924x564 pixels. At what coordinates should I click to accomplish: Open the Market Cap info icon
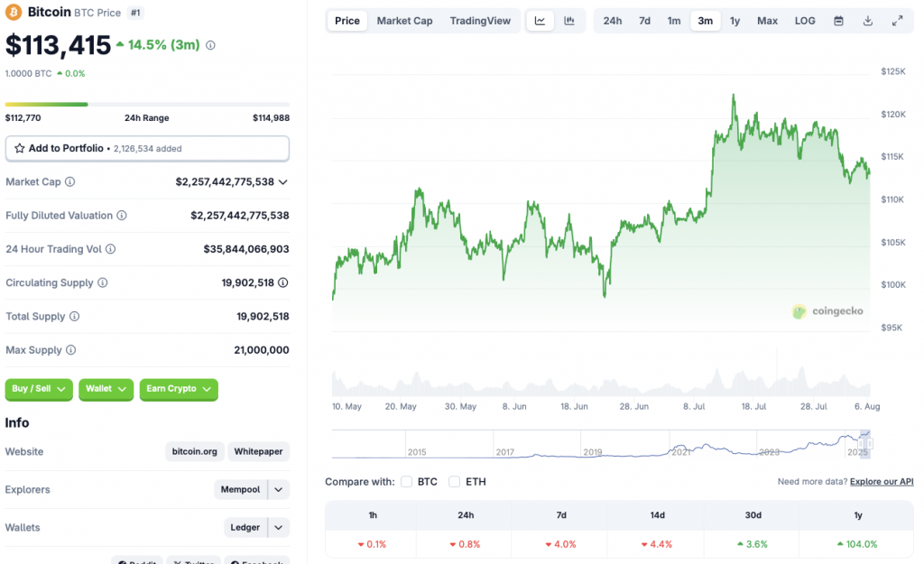(x=70, y=181)
